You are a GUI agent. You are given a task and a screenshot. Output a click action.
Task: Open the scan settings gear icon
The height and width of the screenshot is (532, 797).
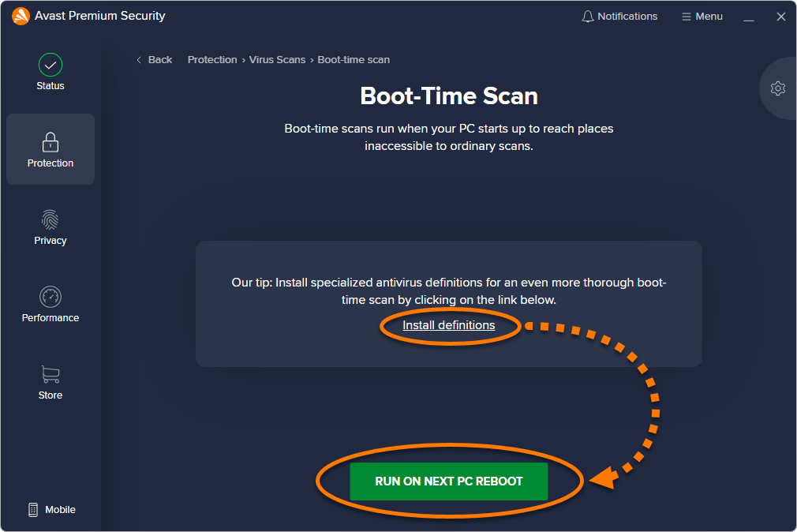coord(778,88)
